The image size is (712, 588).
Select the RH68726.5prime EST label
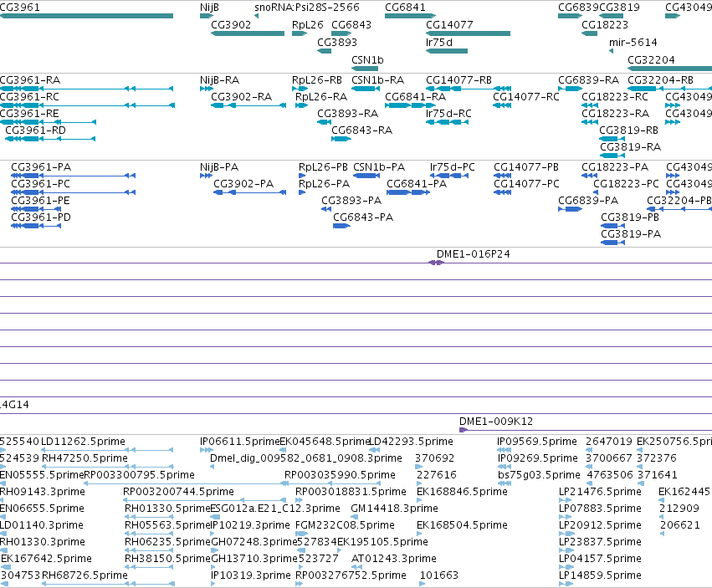(x=85, y=575)
